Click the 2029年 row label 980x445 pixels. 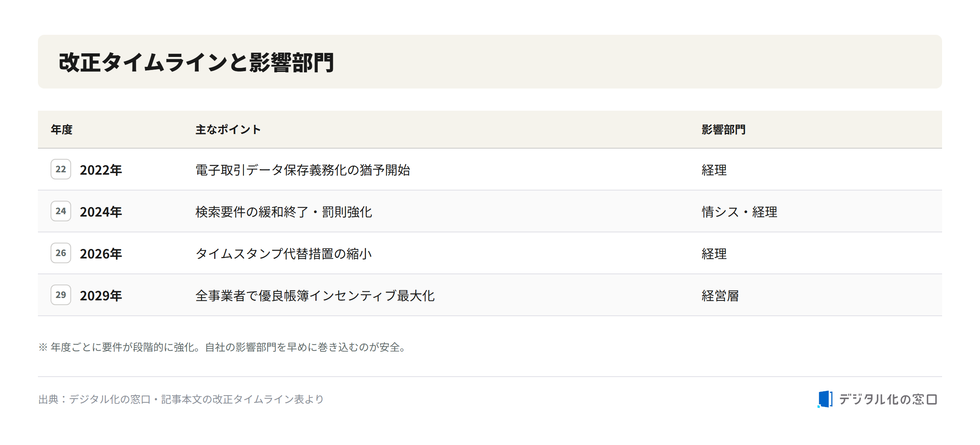pos(101,296)
